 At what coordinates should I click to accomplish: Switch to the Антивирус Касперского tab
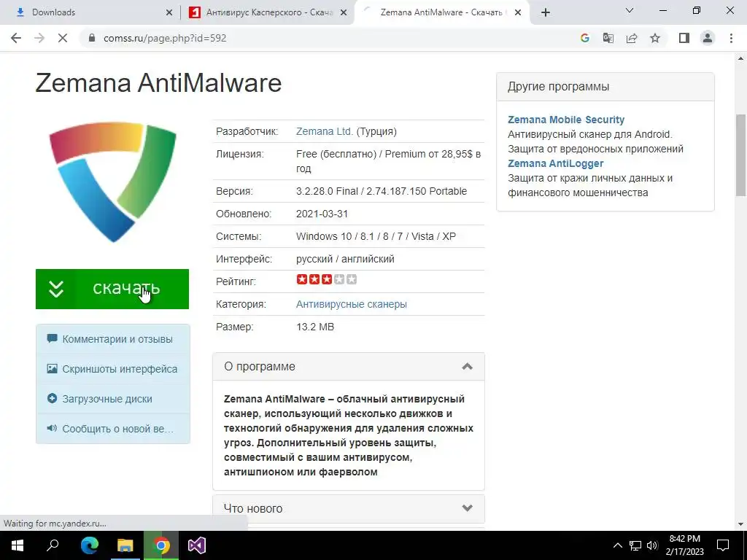(268, 12)
